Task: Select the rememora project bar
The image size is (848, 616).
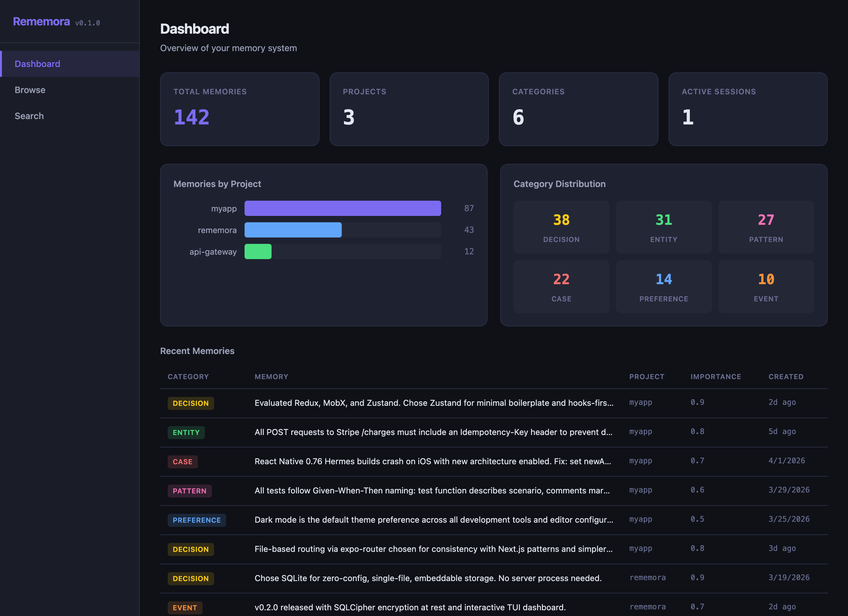Action: (x=293, y=230)
